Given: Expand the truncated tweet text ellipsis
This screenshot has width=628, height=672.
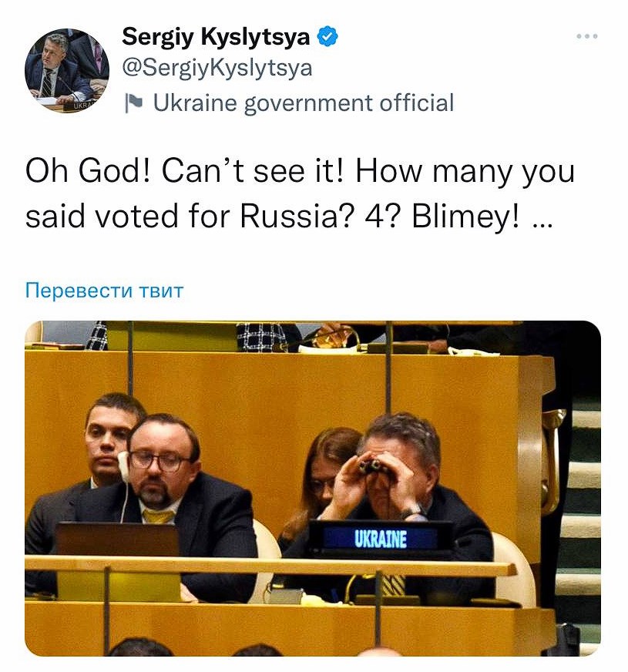Looking at the screenshot, I should pos(542,217).
